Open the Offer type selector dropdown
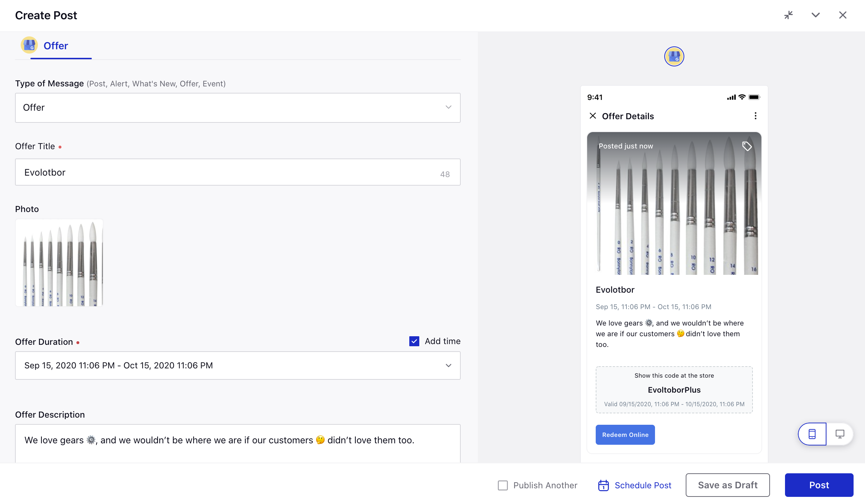Image resolution: width=865 pixels, height=504 pixels. pyautogui.click(x=238, y=107)
